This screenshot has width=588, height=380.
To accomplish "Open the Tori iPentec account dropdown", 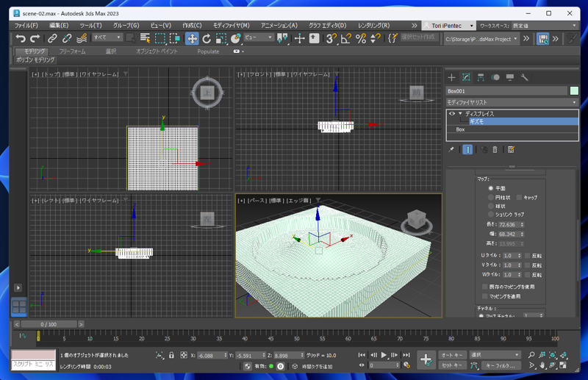I will (449, 26).
